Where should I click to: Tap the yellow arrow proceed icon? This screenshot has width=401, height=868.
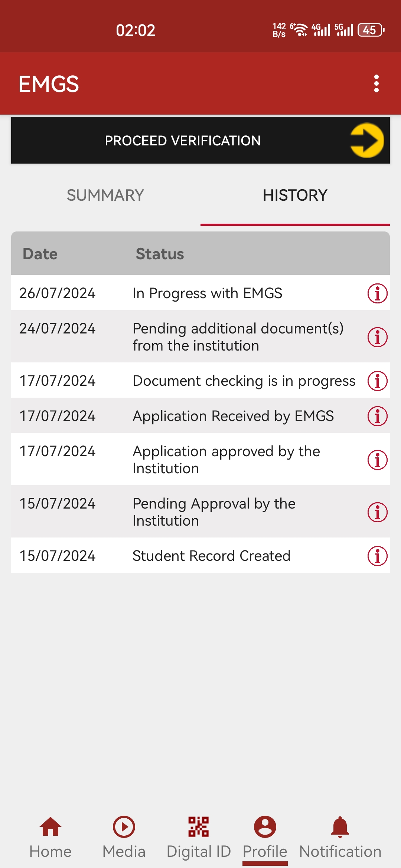tap(367, 140)
